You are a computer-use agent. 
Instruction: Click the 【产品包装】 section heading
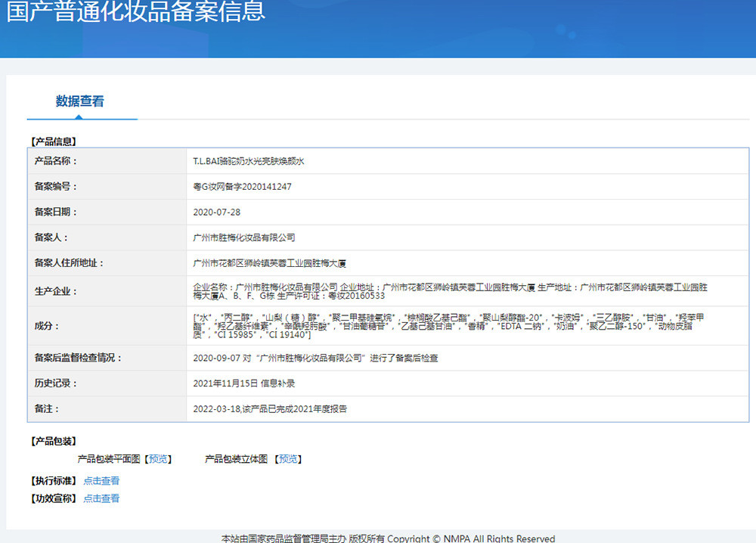[x=54, y=441]
